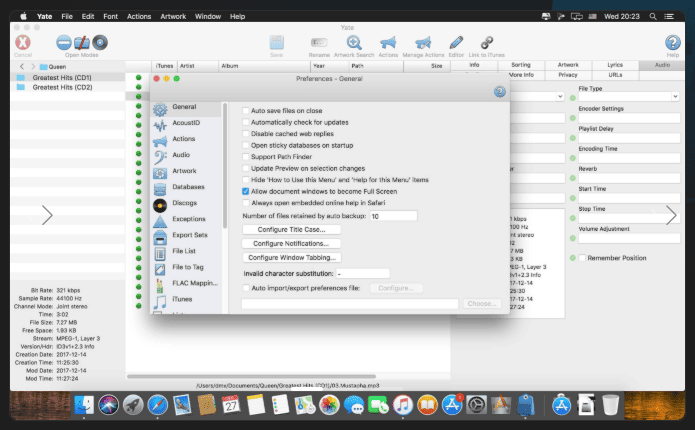The width and height of the screenshot is (695, 430).
Task: Open FLAC Mapping preferences pane
Action: pyautogui.click(x=187, y=284)
